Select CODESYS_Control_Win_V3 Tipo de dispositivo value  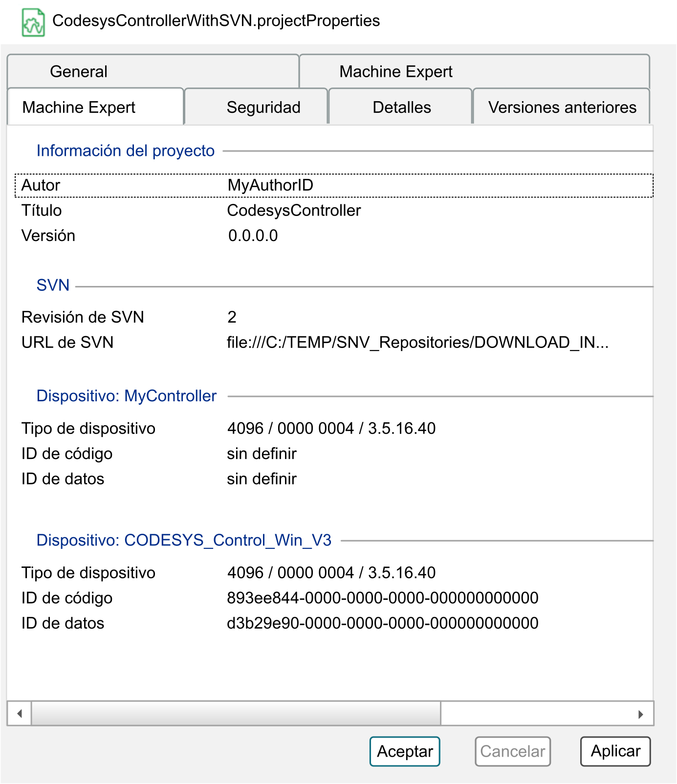click(331, 572)
